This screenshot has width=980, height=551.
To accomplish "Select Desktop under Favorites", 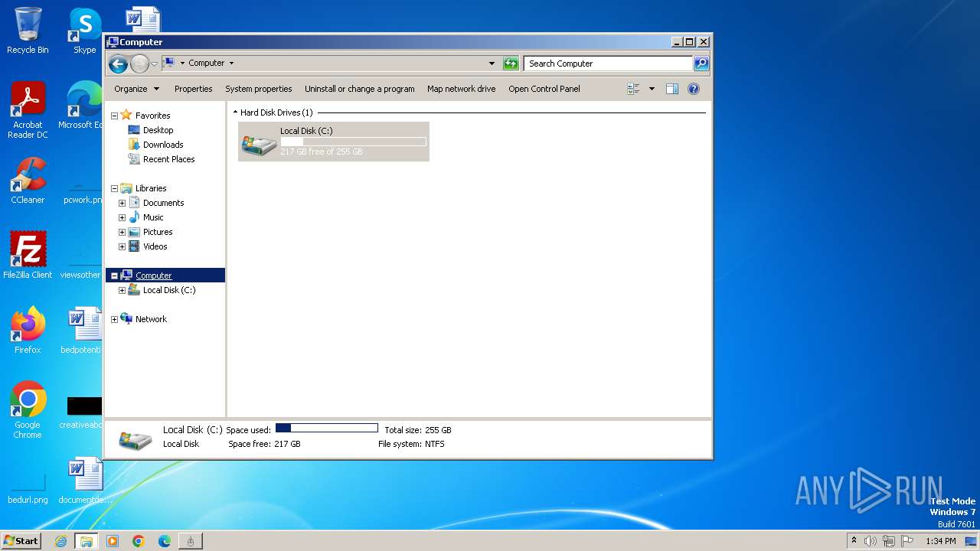I will [158, 130].
